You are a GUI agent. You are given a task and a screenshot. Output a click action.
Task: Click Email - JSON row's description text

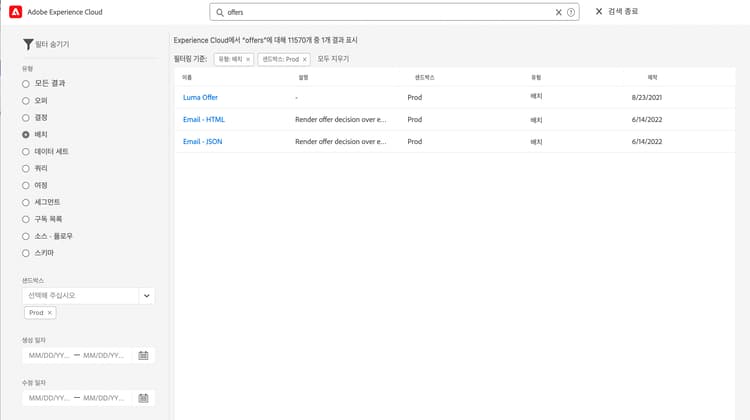[x=341, y=142]
